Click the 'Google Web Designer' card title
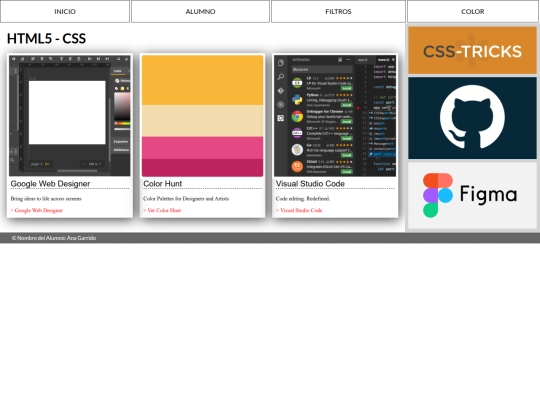540x405 pixels. click(50, 184)
